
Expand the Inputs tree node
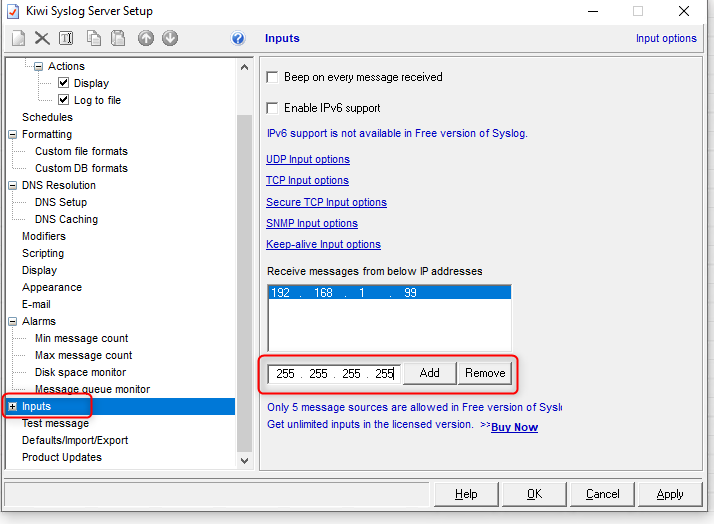coord(13,406)
